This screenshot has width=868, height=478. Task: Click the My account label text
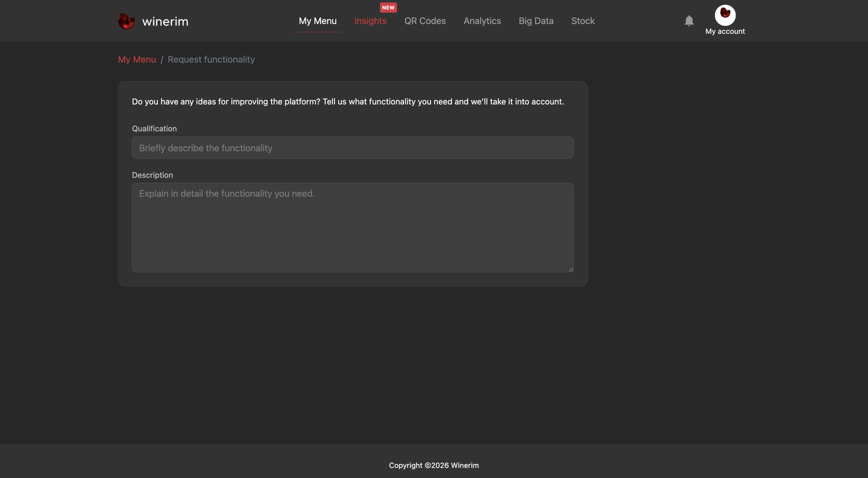725,31
